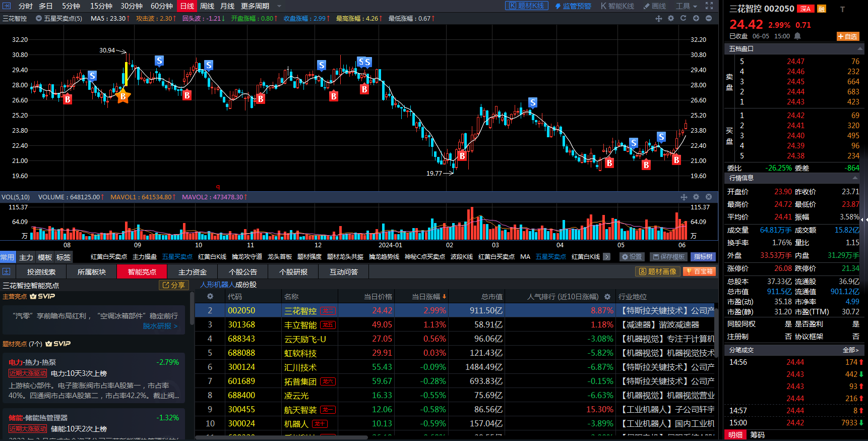Collapse the 五档盘口 order book panel
The height and width of the screenshot is (441, 868).
[x=860, y=49]
